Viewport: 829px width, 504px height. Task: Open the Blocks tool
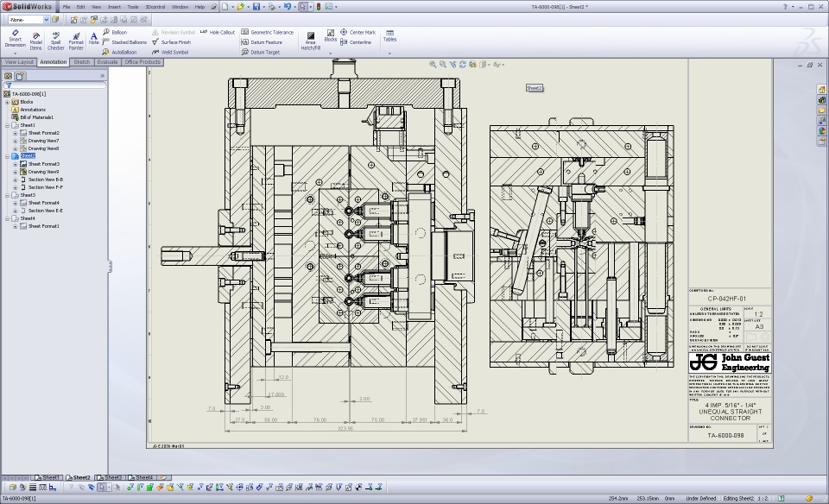pyautogui.click(x=331, y=35)
